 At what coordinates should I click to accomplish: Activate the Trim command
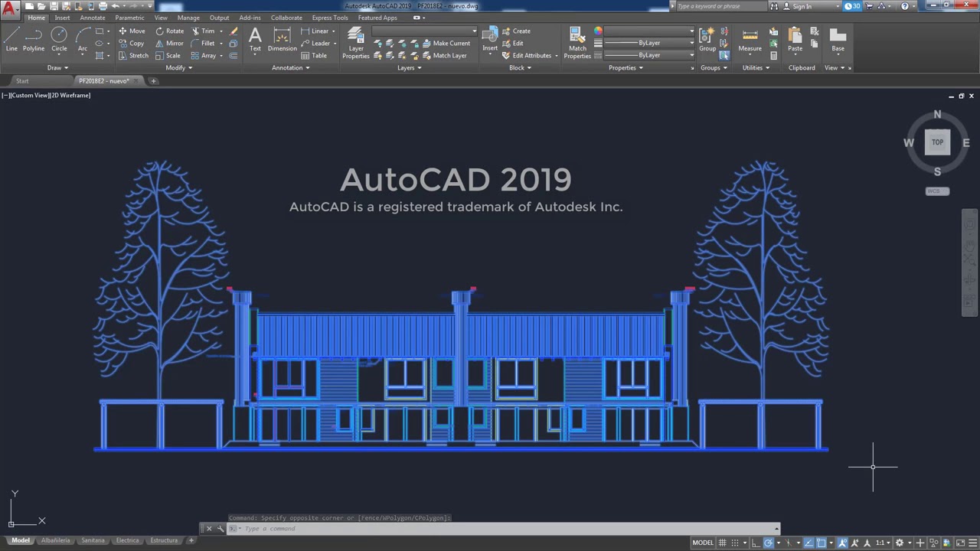[203, 31]
